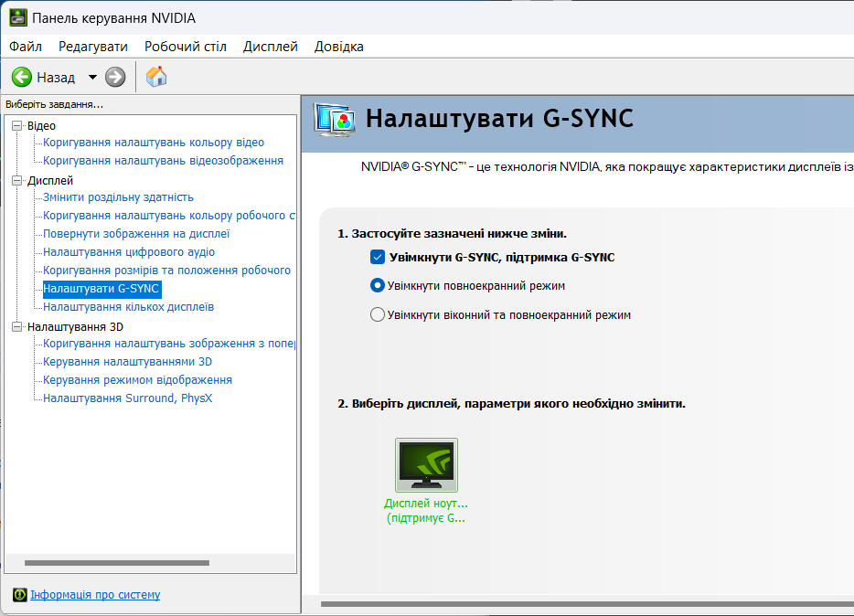854x616 pixels.
Task: Select Увімкнути повноекранний режим radio button
Action: (x=378, y=286)
